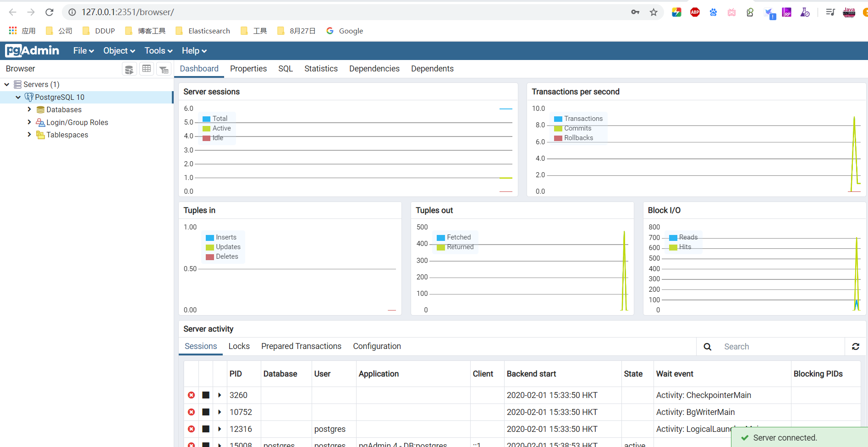
Task: Refresh the Server activity table
Action: (856, 346)
